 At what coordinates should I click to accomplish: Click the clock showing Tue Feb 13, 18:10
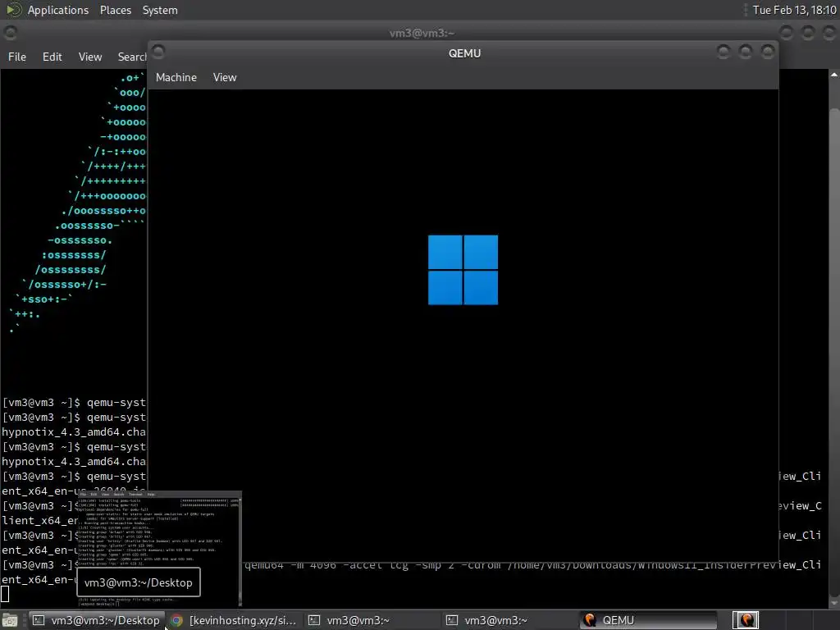[x=794, y=10]
